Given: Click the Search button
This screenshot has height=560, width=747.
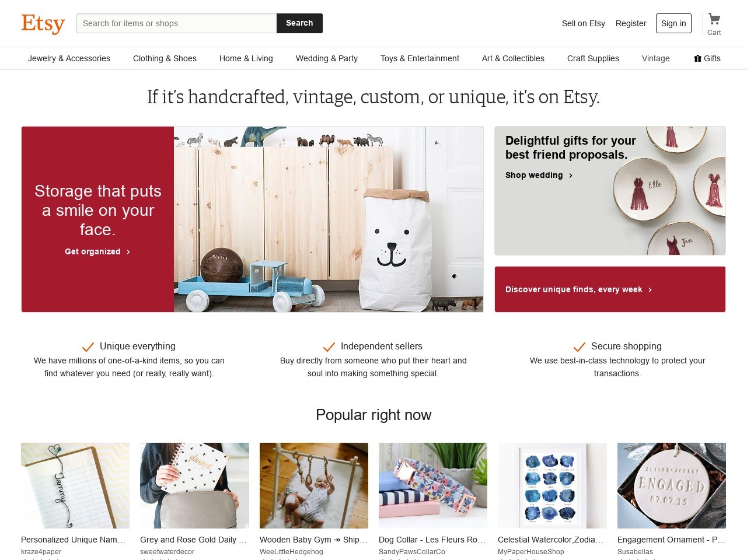Looking at the screenshot, I should pyautogui.click(x=299, y=23).
